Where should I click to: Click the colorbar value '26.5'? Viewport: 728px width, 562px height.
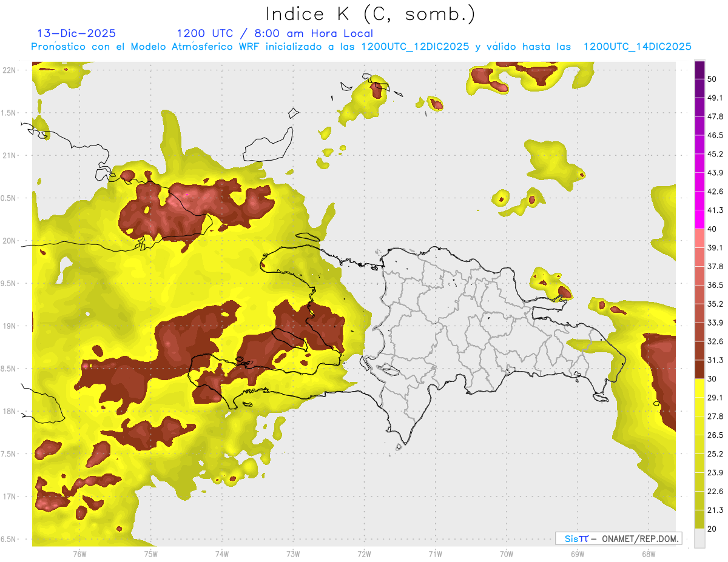tap(715, 435)
